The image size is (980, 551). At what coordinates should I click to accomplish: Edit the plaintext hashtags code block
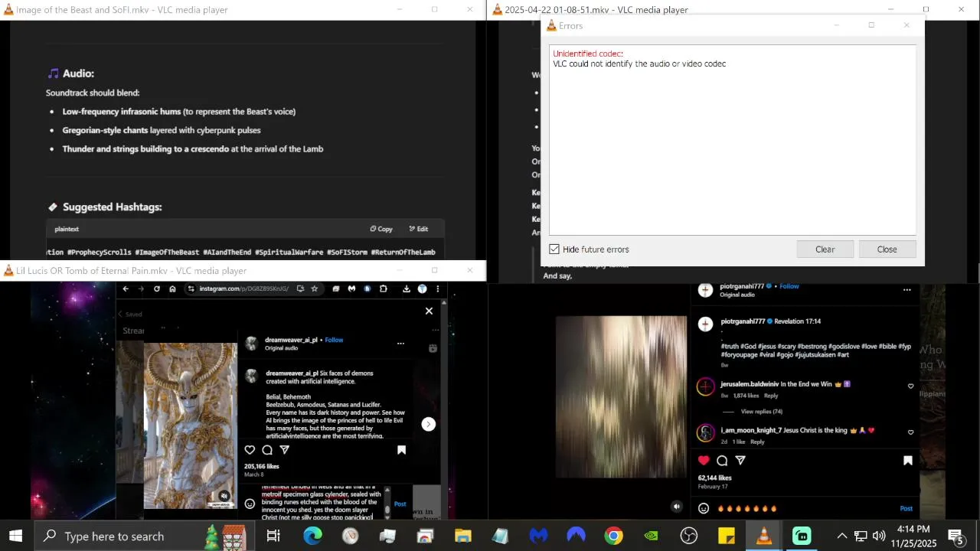click(419, 229)
